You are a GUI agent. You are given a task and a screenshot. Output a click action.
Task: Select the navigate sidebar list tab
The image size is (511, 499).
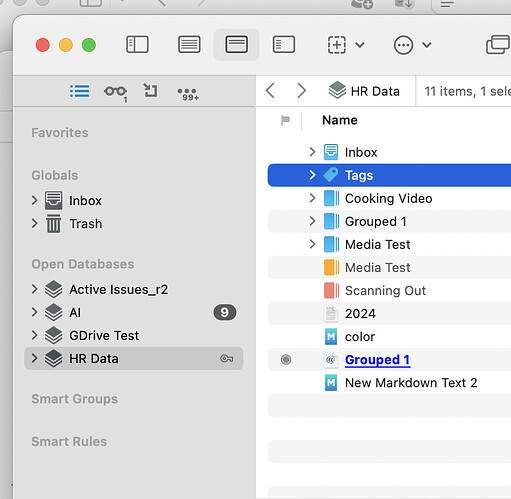click(x=80, y=91)
